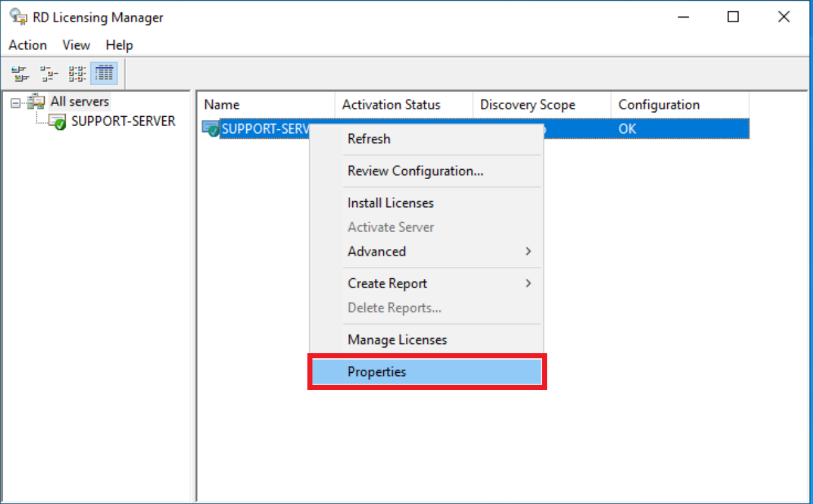Select the large icons view toolbar button
Image resolution: width=813 pixels, height=504 pixels.
click(x=21, y=74)
